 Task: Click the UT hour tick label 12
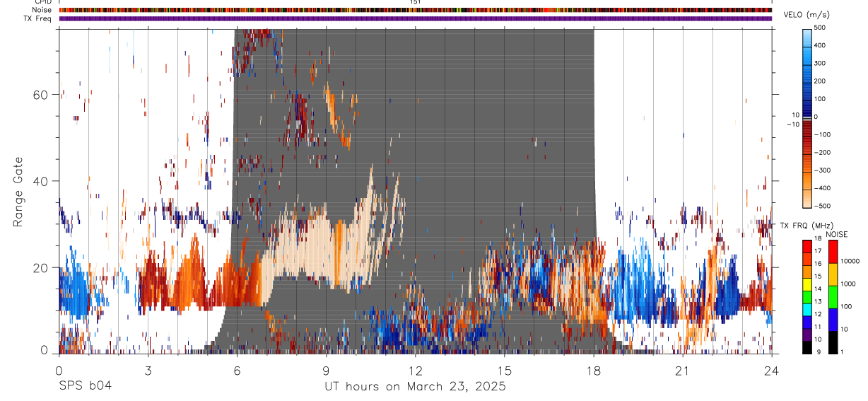click(416, 370)
